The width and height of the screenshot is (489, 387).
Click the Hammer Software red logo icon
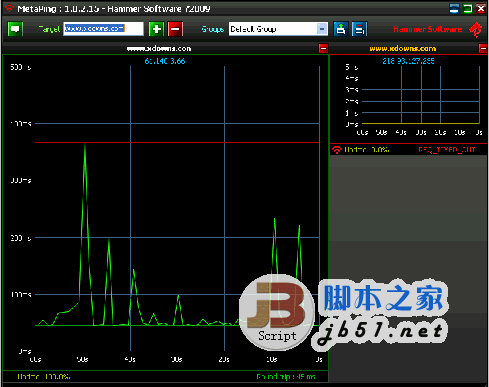click(476, 29)
